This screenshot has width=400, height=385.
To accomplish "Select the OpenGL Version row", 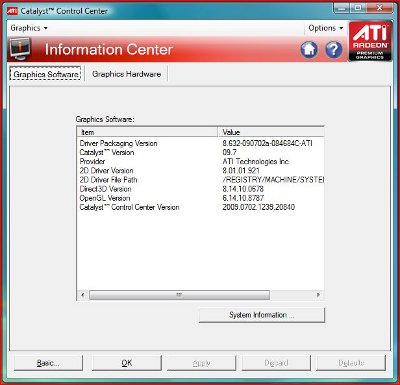I will [200, 198].
